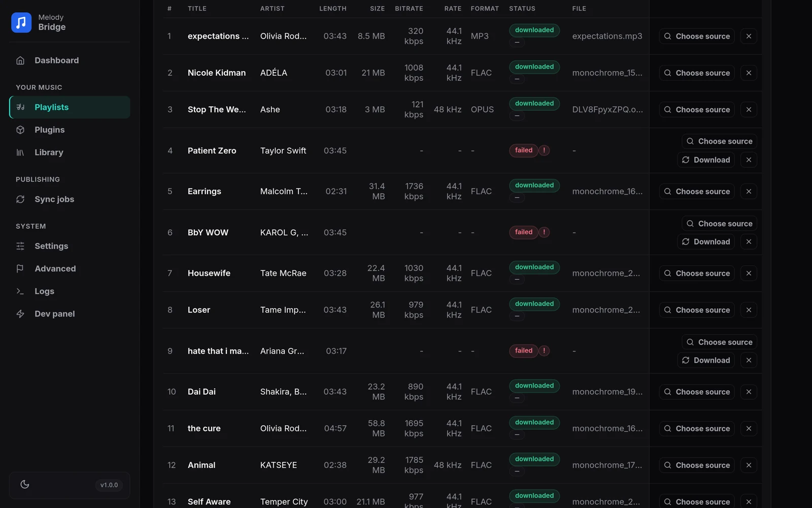Choose source for Nicole Kidman track
This screenshot has height=508, width=812.
click(x=697, y=73)
